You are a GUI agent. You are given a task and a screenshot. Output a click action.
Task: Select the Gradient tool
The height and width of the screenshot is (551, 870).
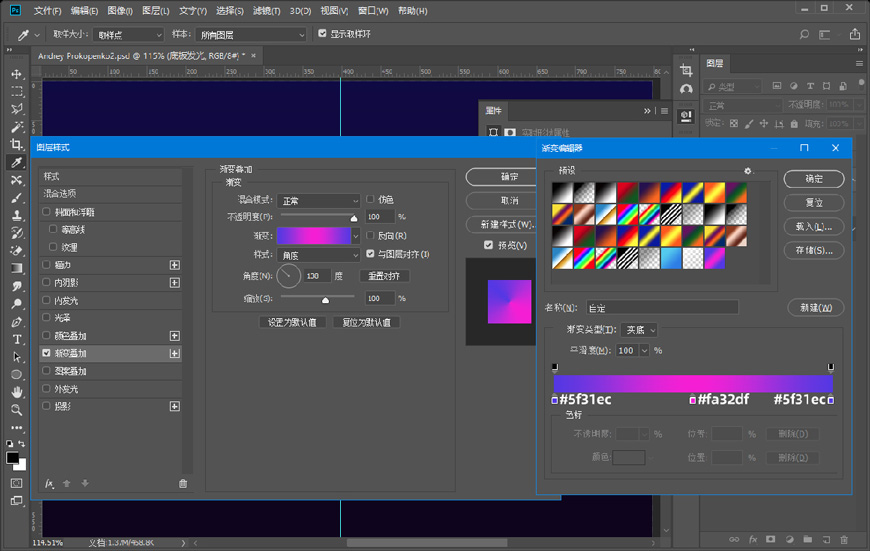[x=17, y=268]
